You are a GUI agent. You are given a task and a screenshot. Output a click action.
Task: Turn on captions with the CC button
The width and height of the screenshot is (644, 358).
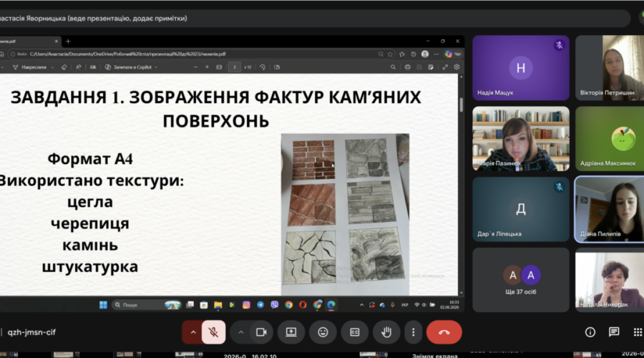(354, 332)
